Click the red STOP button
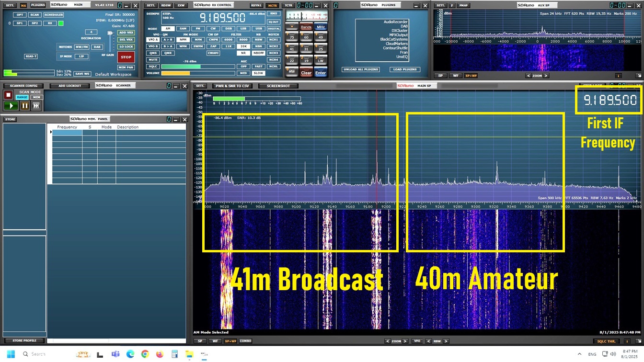Viewport: 644px width, 362px height. [126, 57]
